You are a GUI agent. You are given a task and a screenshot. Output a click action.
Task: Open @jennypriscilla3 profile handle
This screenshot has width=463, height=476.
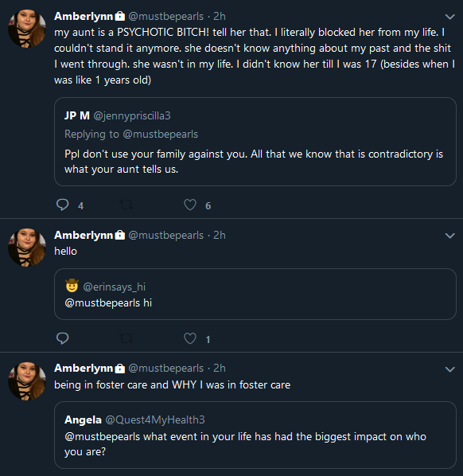tap(132, 115)
